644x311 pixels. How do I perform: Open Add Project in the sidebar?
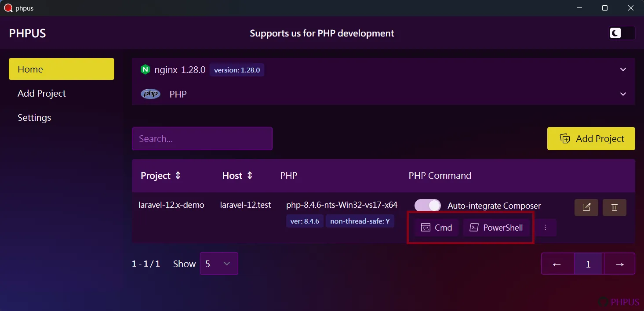pyautogui.click(x=62, y=93)
